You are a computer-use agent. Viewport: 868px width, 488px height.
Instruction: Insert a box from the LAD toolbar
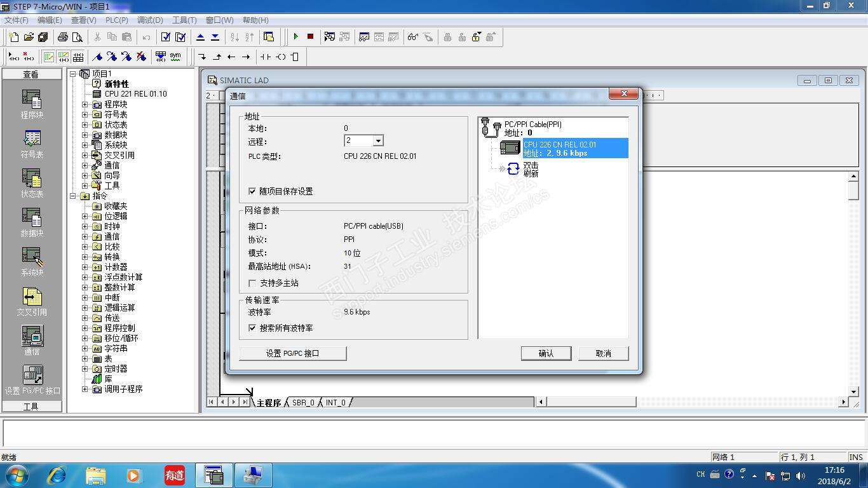(x=295, y=57)
